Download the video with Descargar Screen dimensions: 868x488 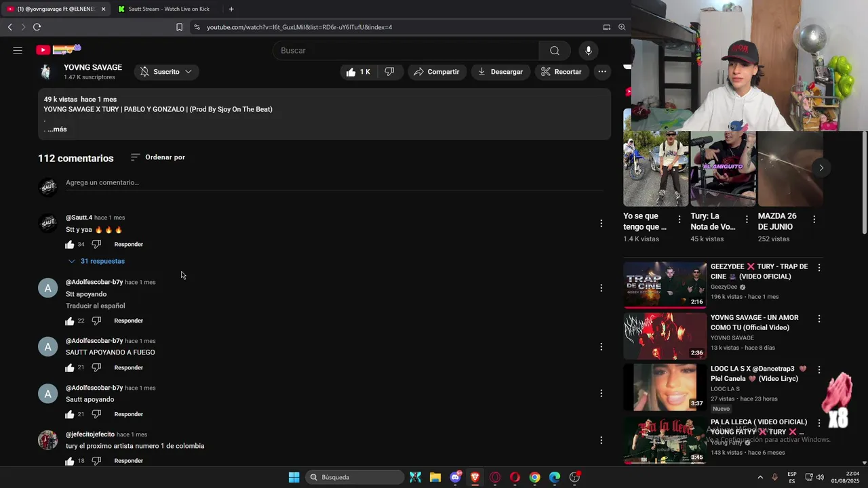(500, 72)
